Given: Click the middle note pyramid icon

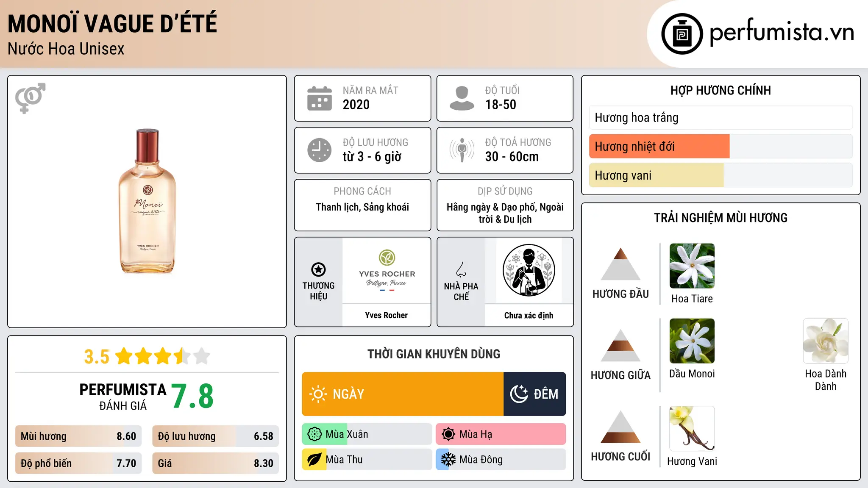Looking at the screenshot, I should [620, 345].
